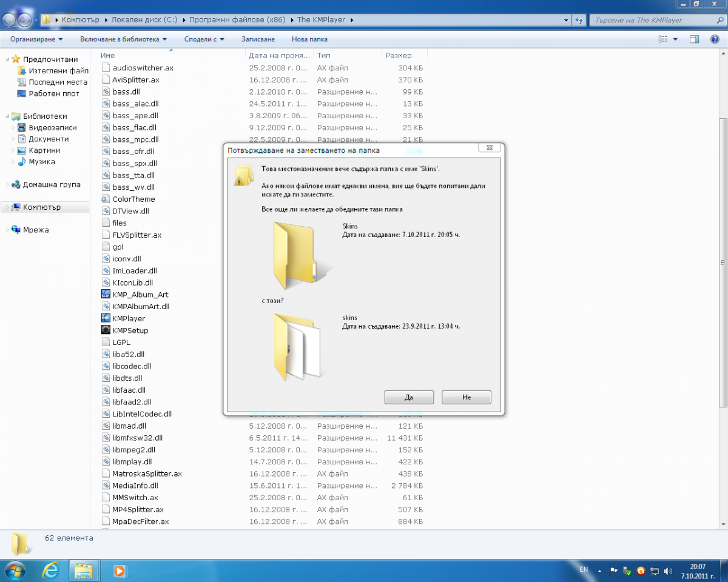
Task: Open the Windows Start menu orb
Action: 15,570
